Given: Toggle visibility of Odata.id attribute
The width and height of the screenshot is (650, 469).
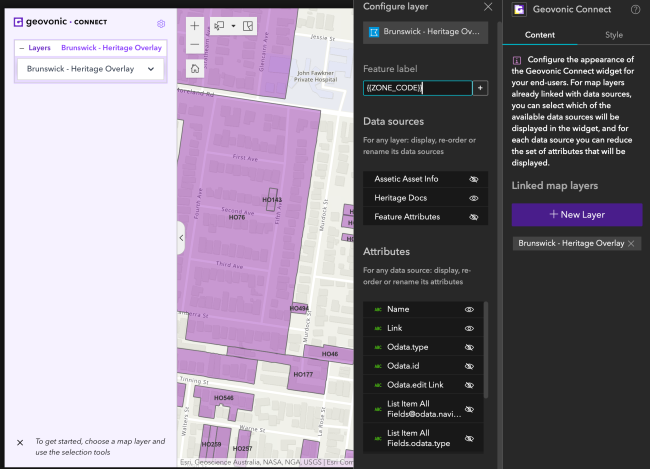Looking at the screenshot, I should (469, 366).
